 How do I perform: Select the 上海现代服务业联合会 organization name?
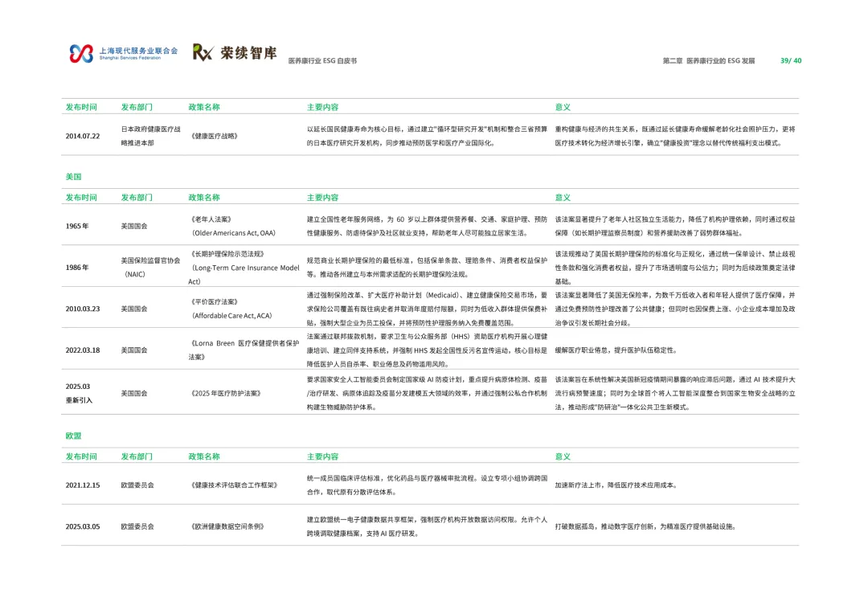[138, 51]
